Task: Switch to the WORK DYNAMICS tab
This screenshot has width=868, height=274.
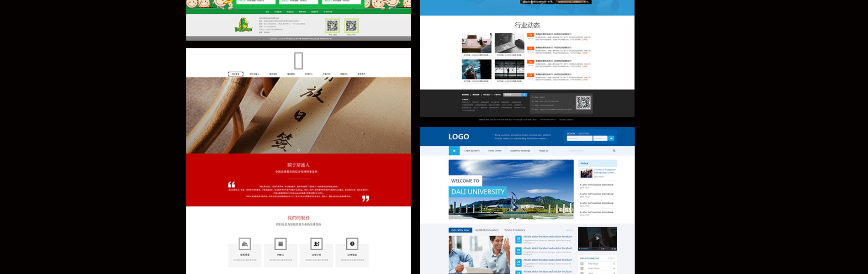Action: point(514,230)
